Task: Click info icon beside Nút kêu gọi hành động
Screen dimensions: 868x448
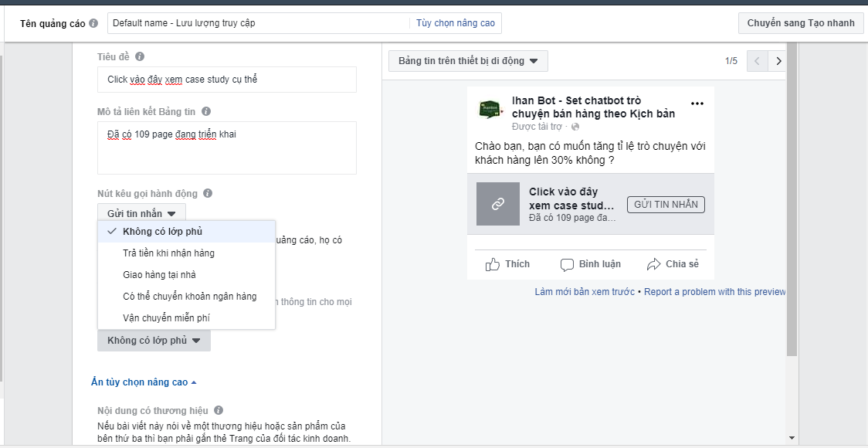Action: pyautogui.click(x=208, y=193)
